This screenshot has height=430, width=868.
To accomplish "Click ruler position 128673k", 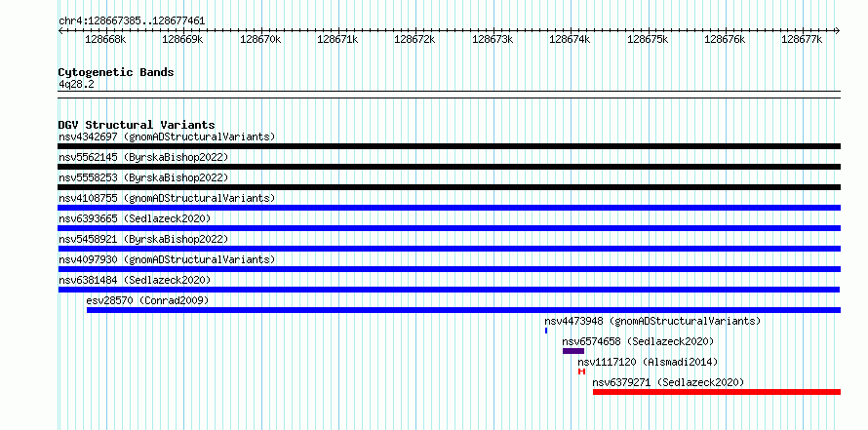I will click(x=493, y=40).
